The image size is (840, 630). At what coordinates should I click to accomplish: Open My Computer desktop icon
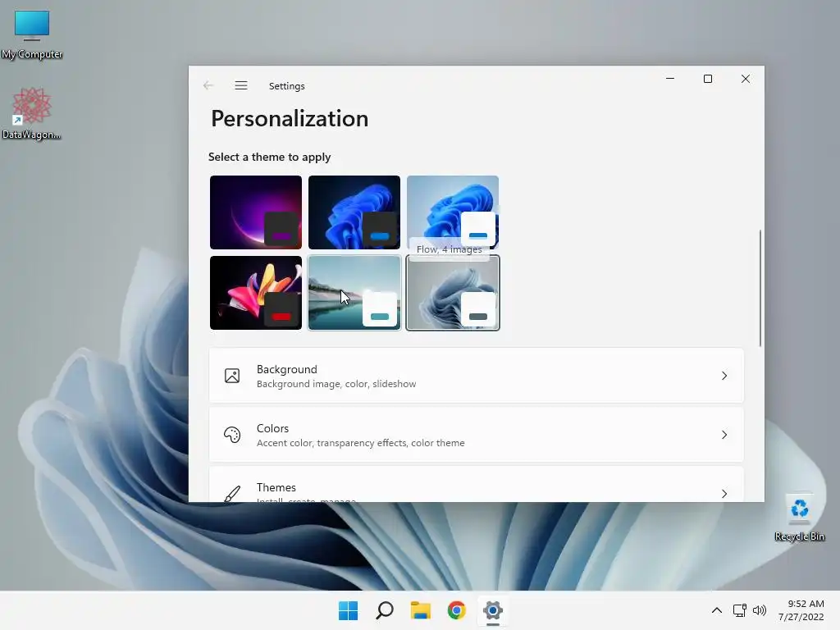[x=32, y=34]
